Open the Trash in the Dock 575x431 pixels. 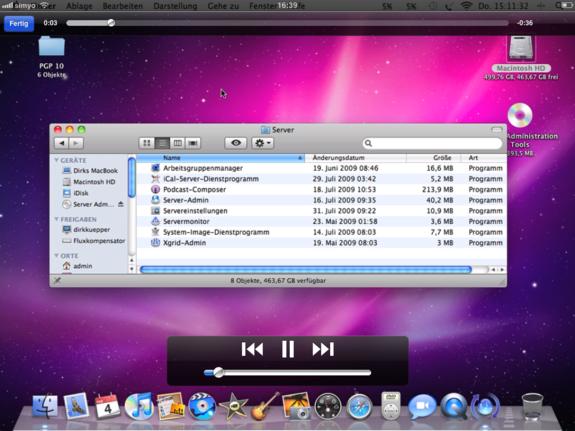[532, 406]
